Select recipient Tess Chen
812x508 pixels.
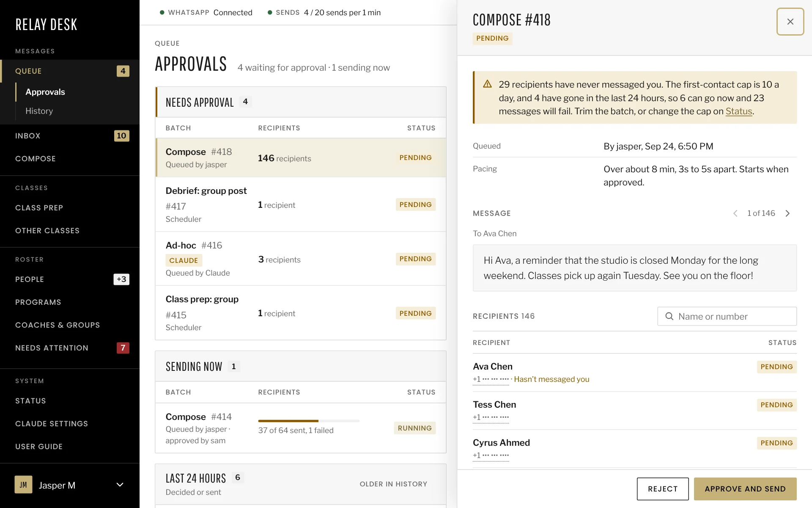pyautogui.click(x=635, y=411)
